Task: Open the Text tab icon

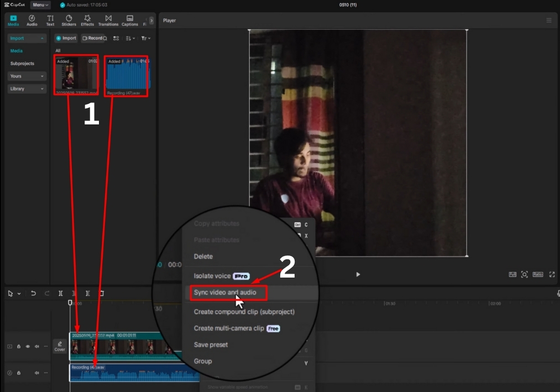Action: [x=50, y=20]
